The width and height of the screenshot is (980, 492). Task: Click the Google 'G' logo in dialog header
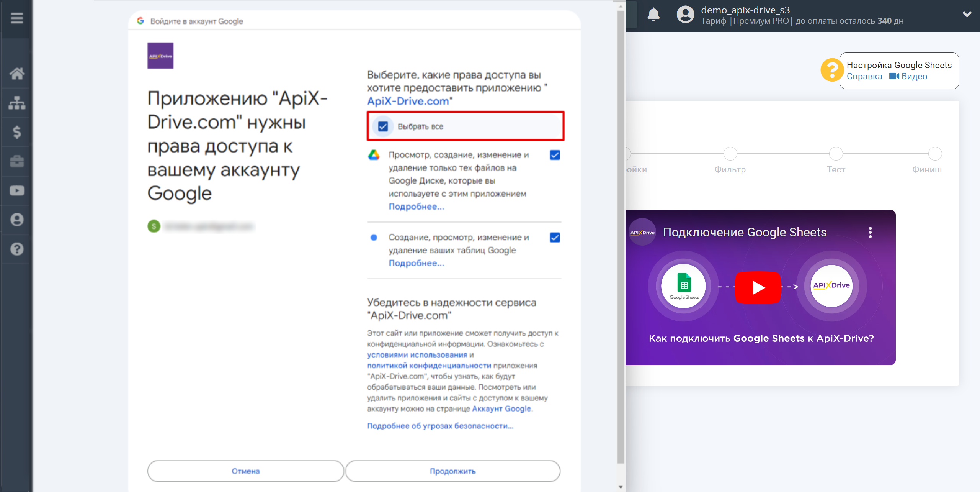[x=140, y=21]
